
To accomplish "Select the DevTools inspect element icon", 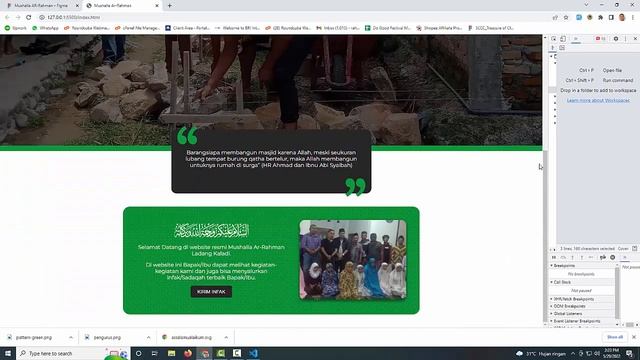I will [553, 39].
